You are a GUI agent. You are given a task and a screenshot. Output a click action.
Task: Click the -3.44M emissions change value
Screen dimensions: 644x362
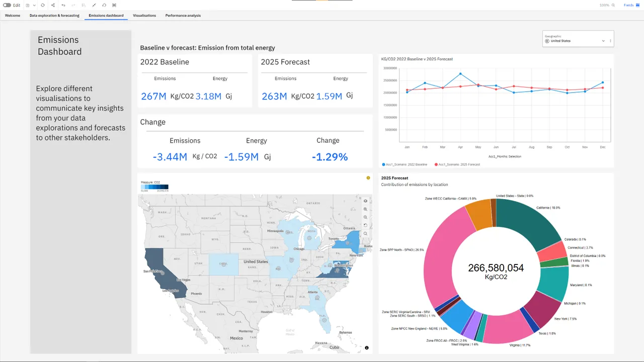click(170, 157)
